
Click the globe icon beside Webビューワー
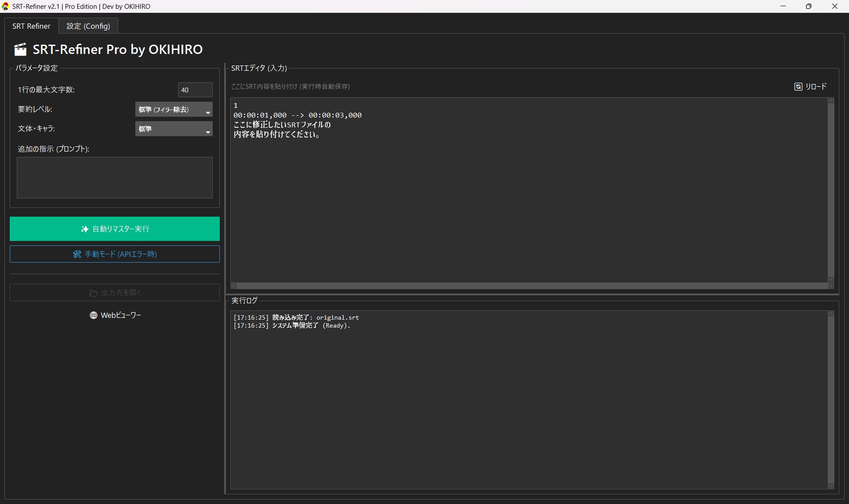click(93, 315)
